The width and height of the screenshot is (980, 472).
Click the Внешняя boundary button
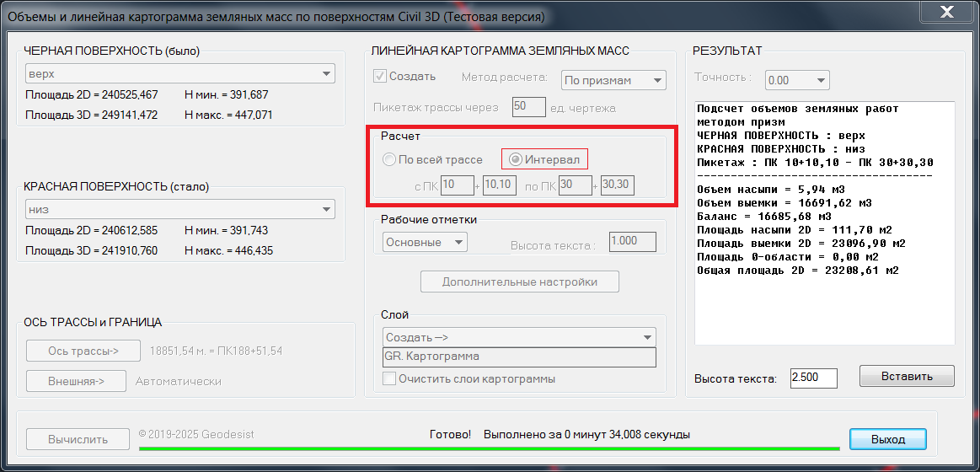click(x=76, y=381)
